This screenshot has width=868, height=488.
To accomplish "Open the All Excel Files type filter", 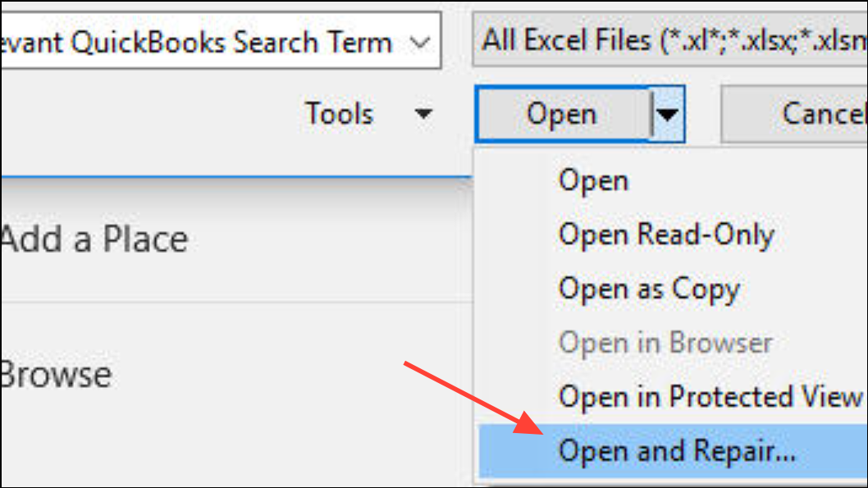I will (x=669, y=40).
